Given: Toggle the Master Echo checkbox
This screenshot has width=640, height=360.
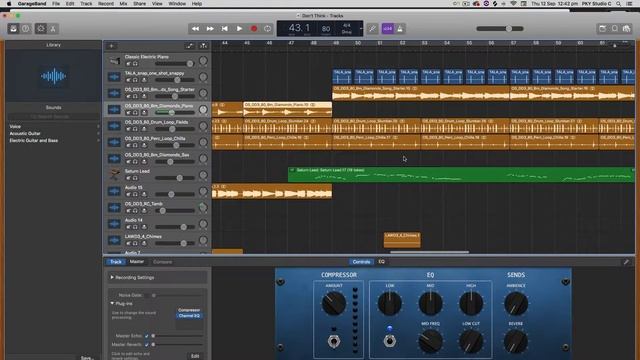Looking at the screenshot, I should [147, 336].
